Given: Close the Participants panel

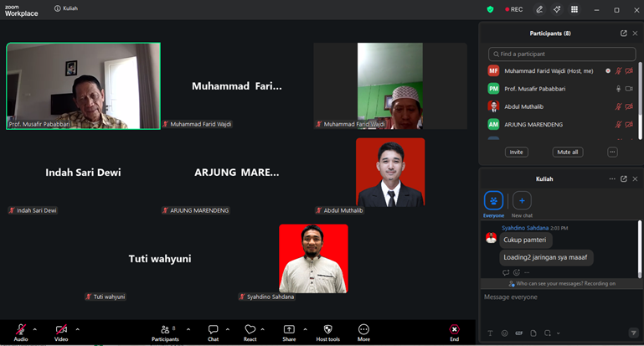Looking at the screenshot, I should 635,34.
